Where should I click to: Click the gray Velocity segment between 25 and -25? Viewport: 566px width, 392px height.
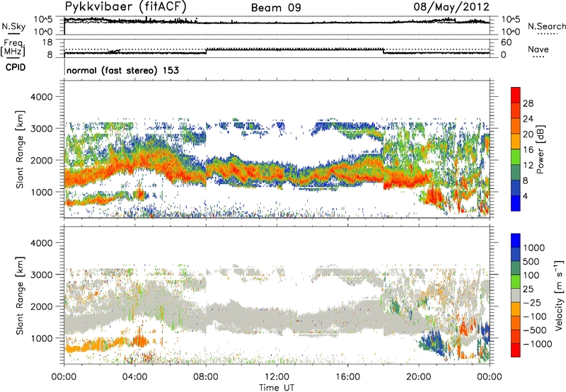coord(516,295)
